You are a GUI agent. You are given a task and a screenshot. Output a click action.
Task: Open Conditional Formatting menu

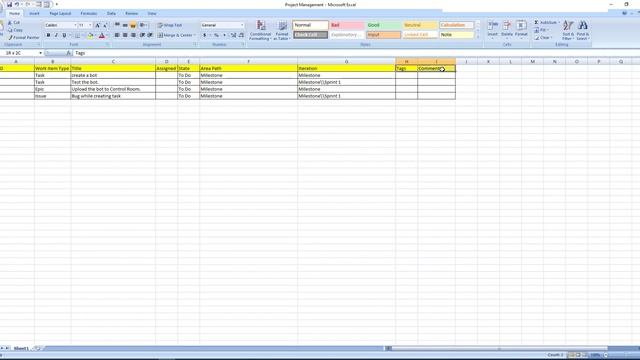tap(260, 31)
